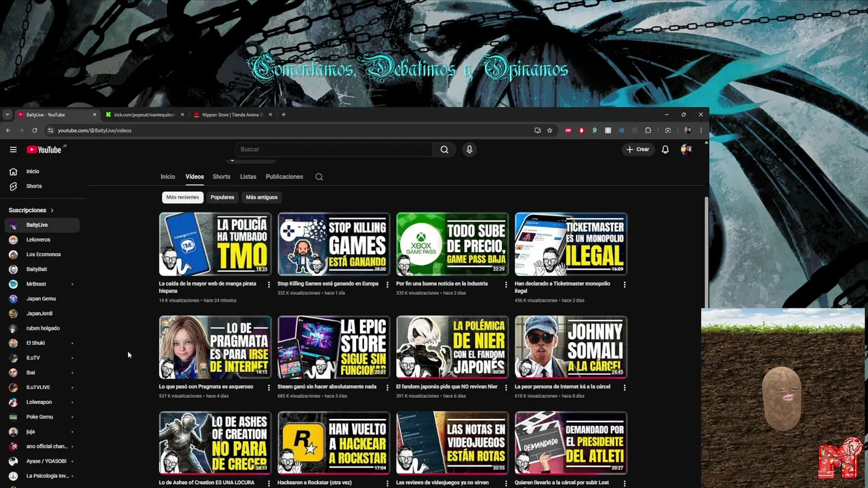Screen dimensions: 868x488
Task: Sort videos by Populares
Action: 222,197
